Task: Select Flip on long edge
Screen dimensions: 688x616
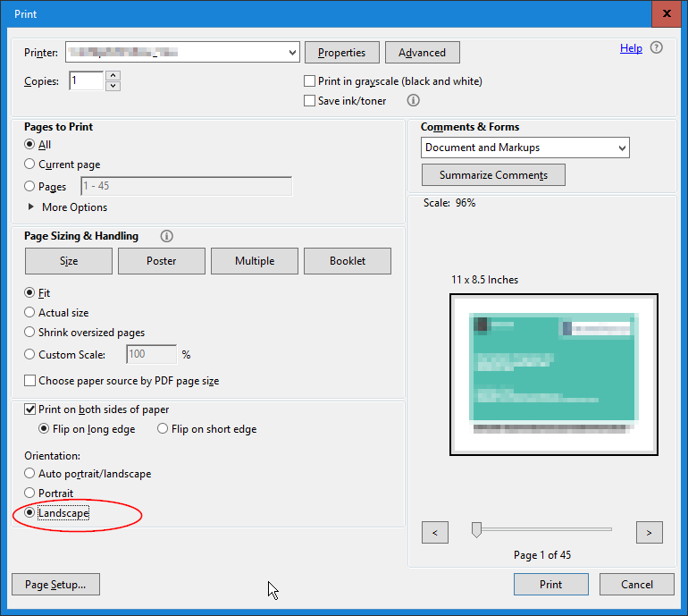Action: pos(44,428)
